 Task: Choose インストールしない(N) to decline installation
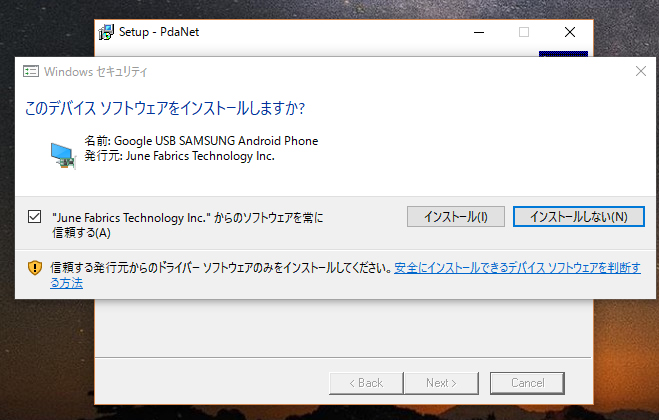click(x=579, y=217)
